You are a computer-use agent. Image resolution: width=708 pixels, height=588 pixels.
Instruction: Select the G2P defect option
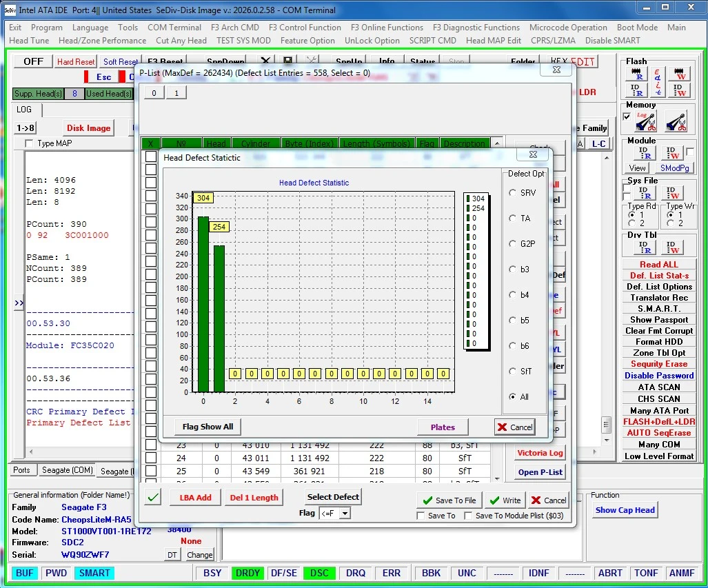pyautogui.click(x=512, y=244)
